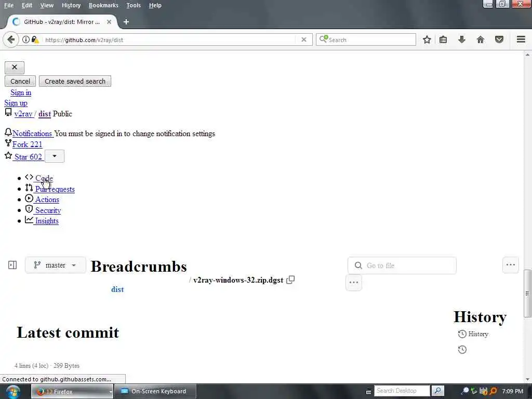Open the Star lists dropdown arrow
Viewport: 532px width, 399px height.
pos(54,156)
